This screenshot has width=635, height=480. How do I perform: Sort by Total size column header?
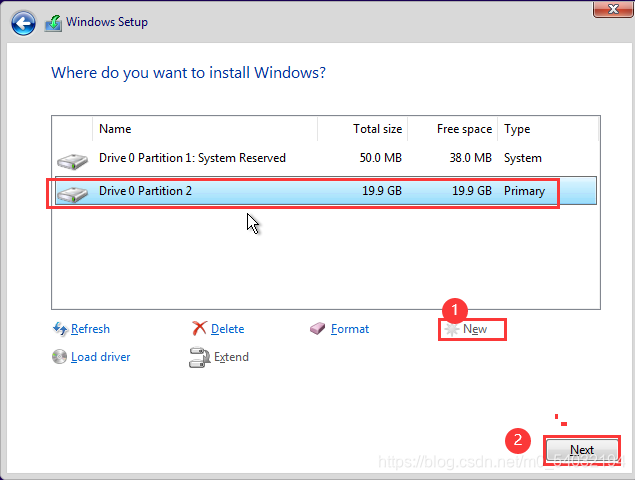pyautogui.click(x=362, y=129)
